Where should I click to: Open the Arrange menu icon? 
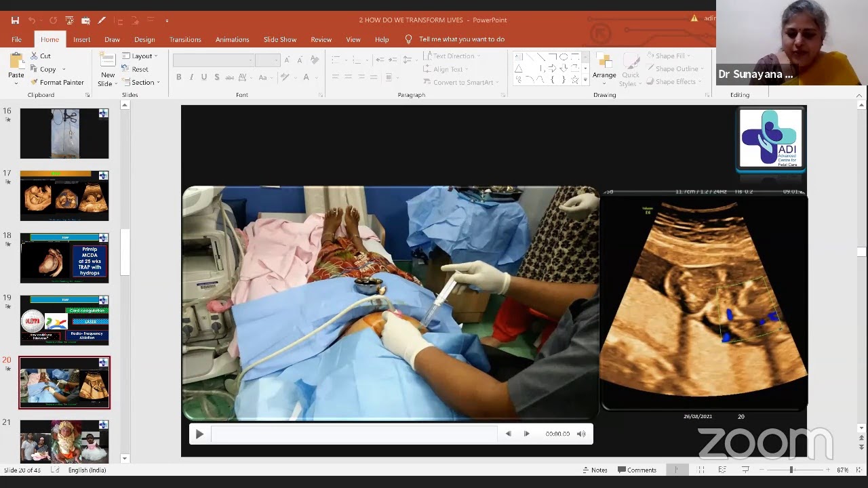pos(604,62)
